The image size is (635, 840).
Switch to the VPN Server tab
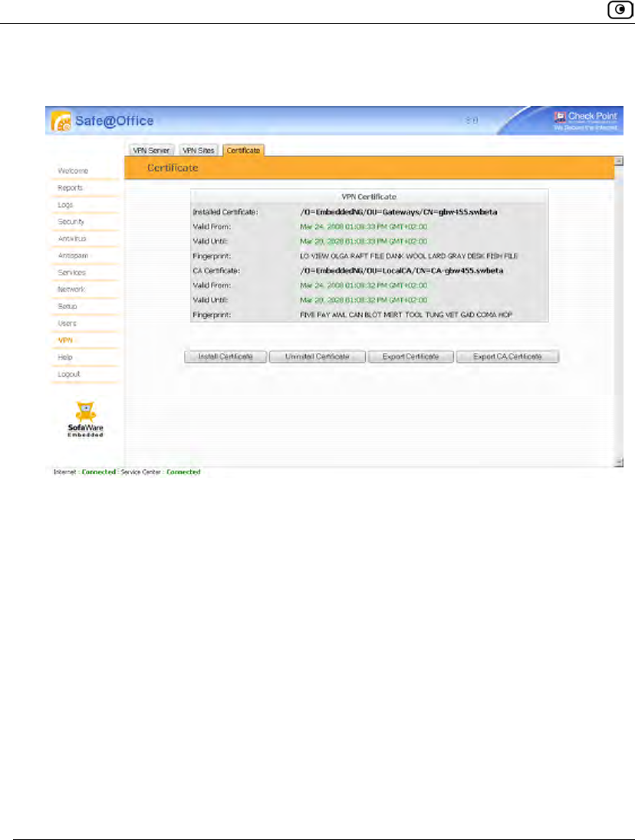tap(151, 150)
